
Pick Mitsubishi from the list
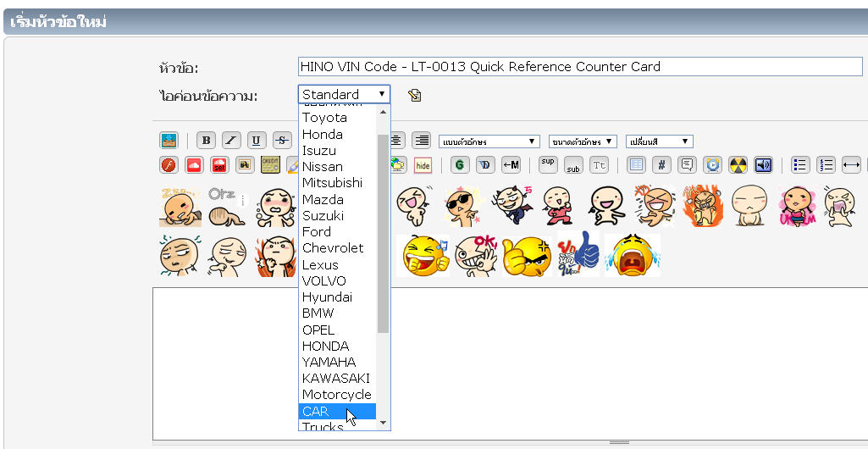(338, 183)
